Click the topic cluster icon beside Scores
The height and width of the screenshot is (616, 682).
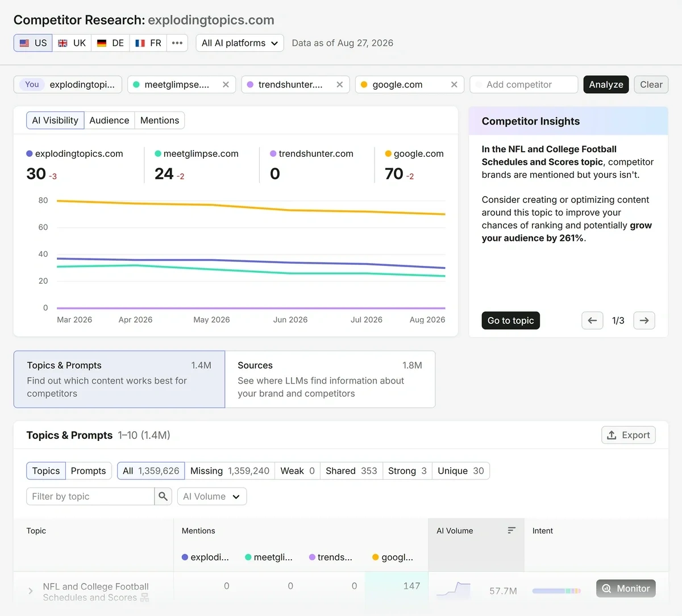(145, 597)
